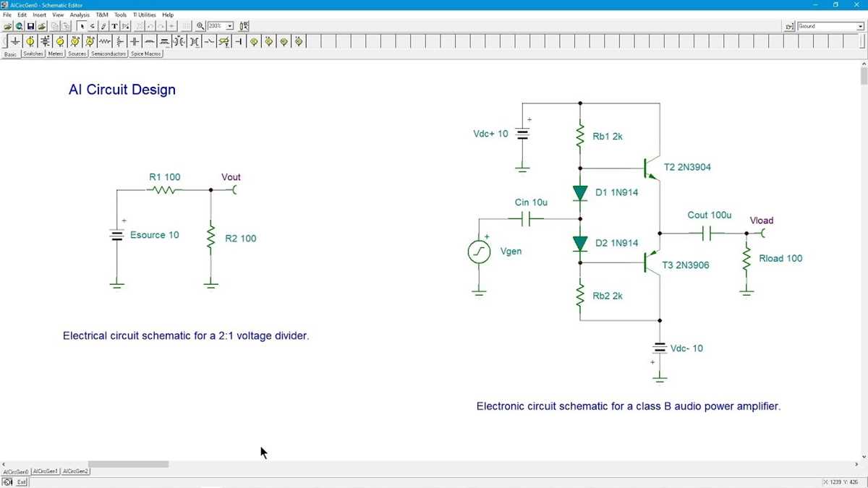Open the File menu

(7, 14)
